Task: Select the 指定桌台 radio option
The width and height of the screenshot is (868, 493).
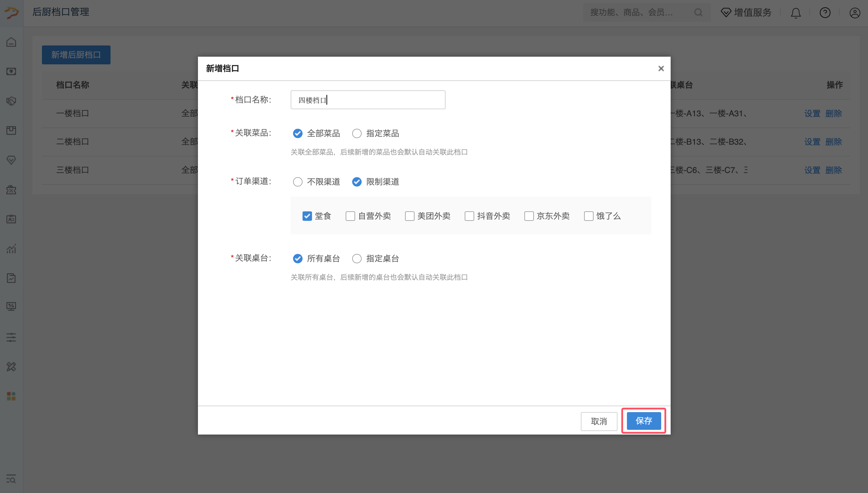Action: coord(357,259)
